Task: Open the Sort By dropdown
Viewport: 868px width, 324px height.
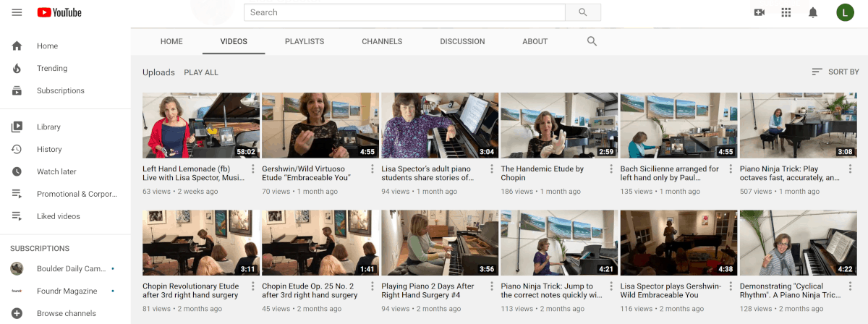Action: pos(835,72)
